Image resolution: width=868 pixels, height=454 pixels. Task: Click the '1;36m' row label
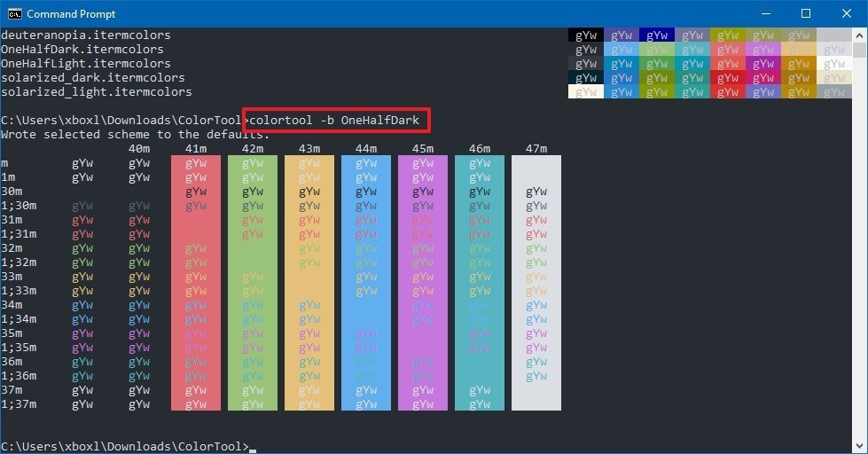point(19,376)
